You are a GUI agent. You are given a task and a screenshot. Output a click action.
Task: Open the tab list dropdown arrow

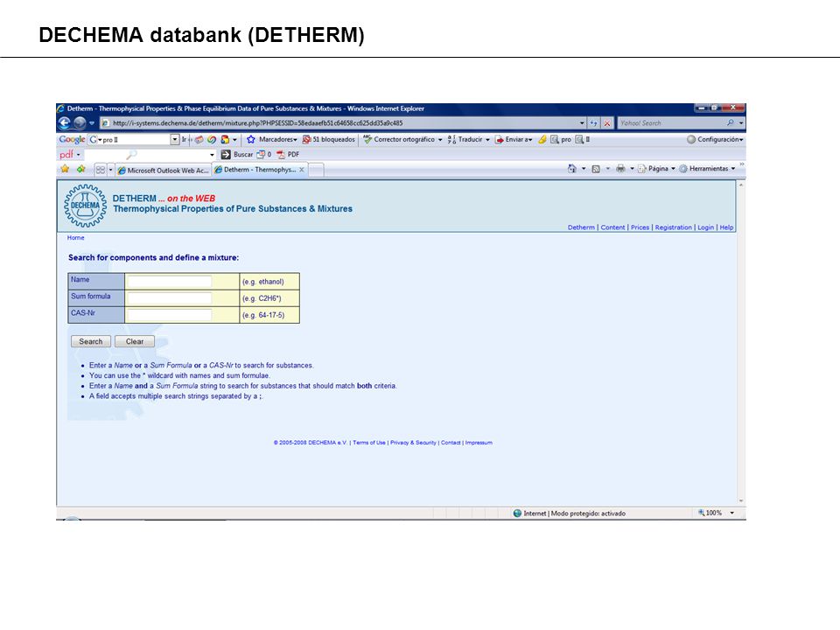tap(111, 170)
